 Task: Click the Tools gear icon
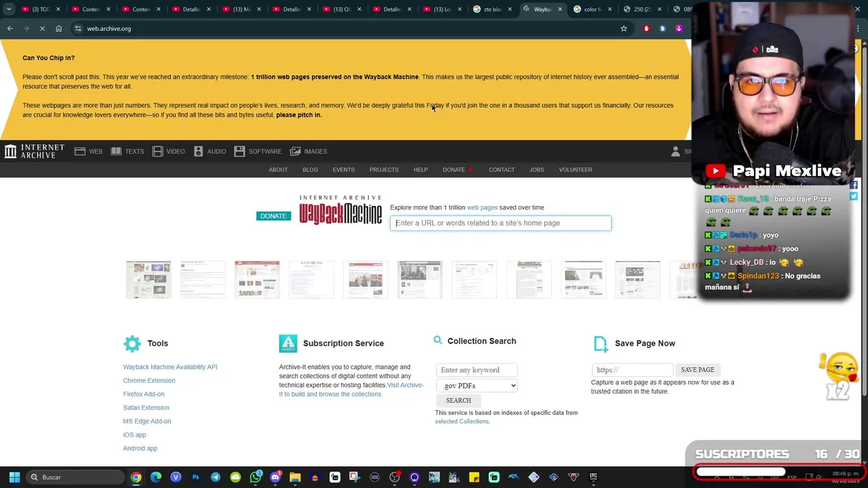tap(132, 344)
